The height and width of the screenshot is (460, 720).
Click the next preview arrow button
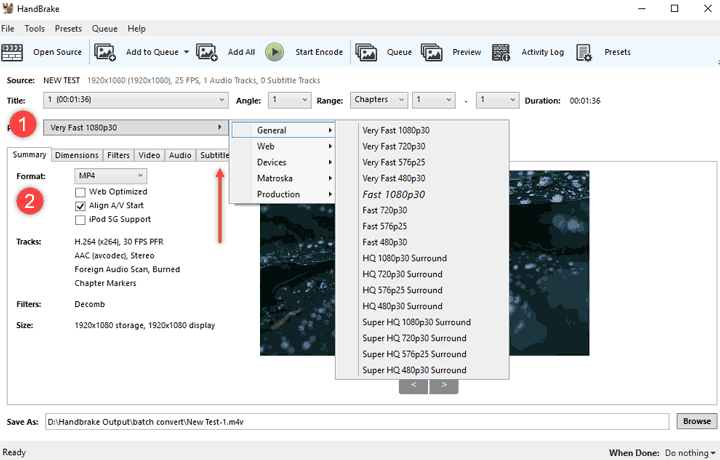coord(444,386)
